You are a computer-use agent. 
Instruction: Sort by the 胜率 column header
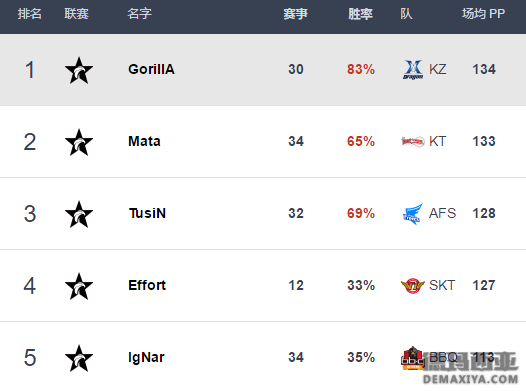360,14
